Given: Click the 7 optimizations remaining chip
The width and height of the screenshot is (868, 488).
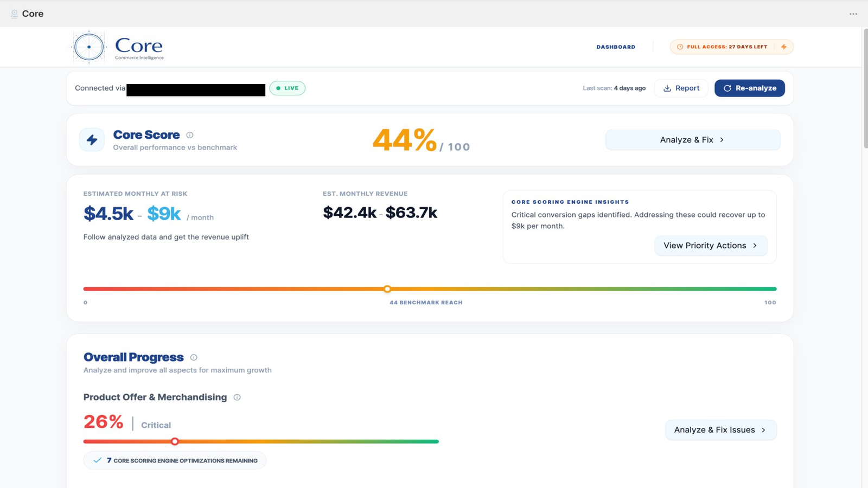Looking at the screenshot, I should point(175,460).
